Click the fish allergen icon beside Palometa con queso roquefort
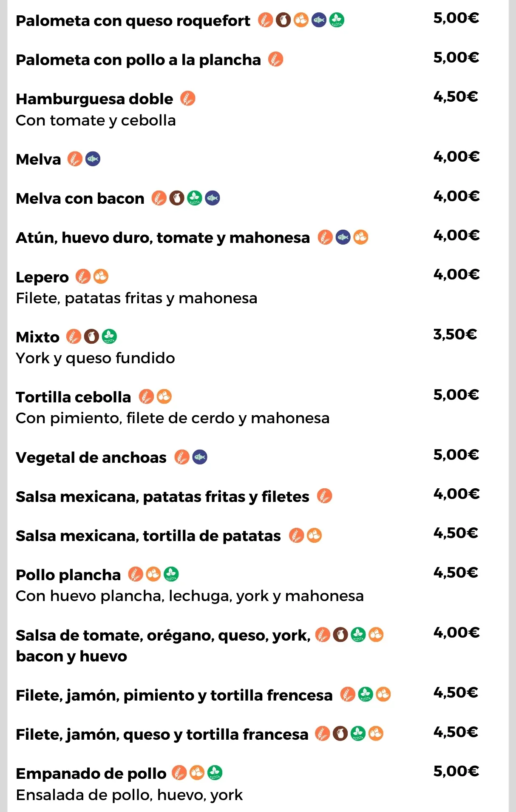Screen dimensions: 516x812 [319, 20]
